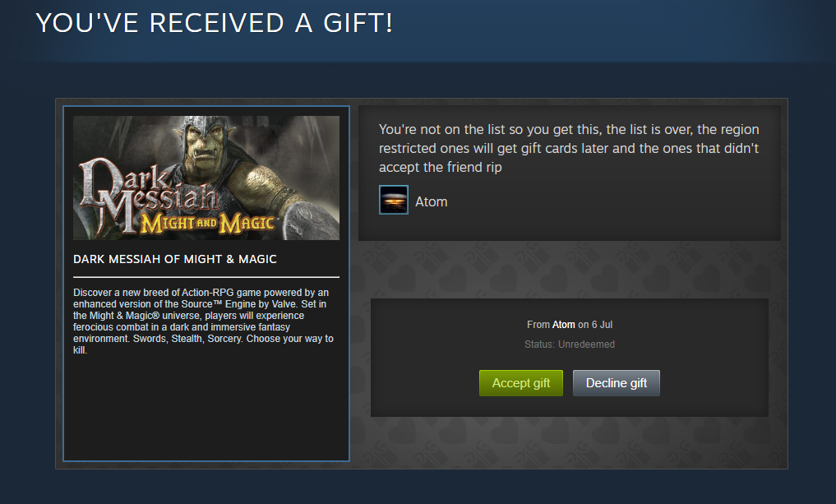Click the Might and Magic logo text
The width and height of the screenshot is (836, 504).
tap(207, 223)
